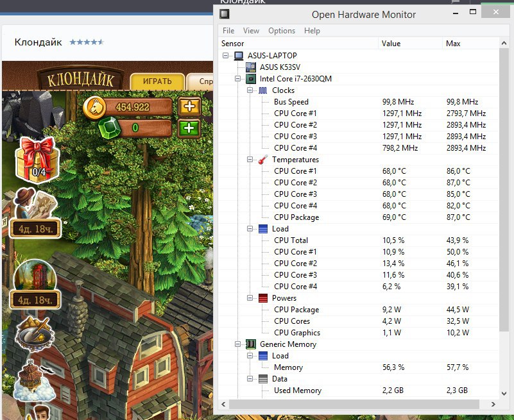Collapse the Generic Memory Load section
This screenshot has height=420, width=514.
tap(250, 356)
